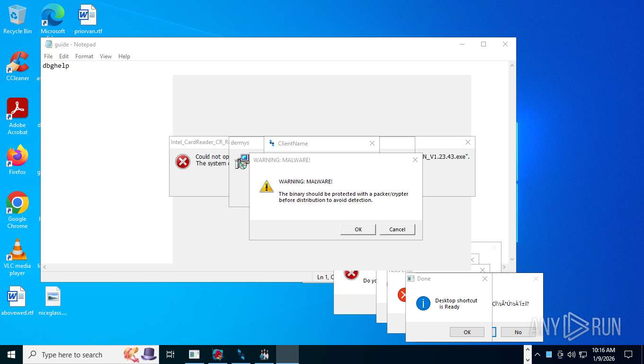
Task: Launch Microsoft Edge from the desktop
Action: 53,19
